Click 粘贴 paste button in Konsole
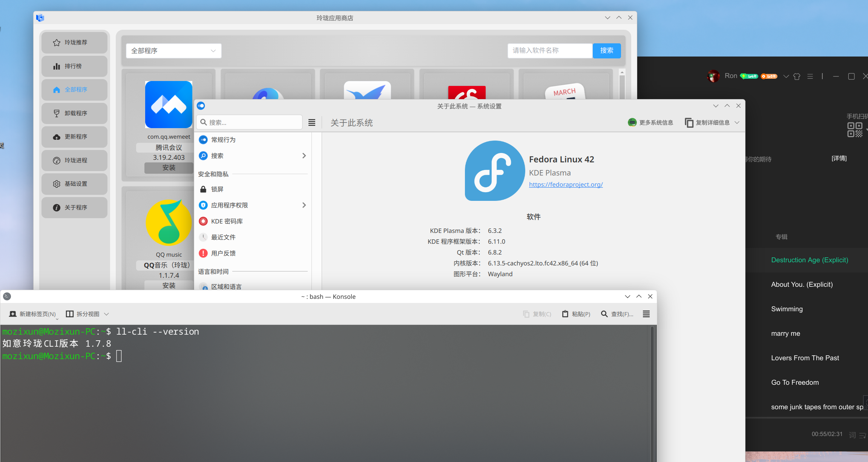 576,314
